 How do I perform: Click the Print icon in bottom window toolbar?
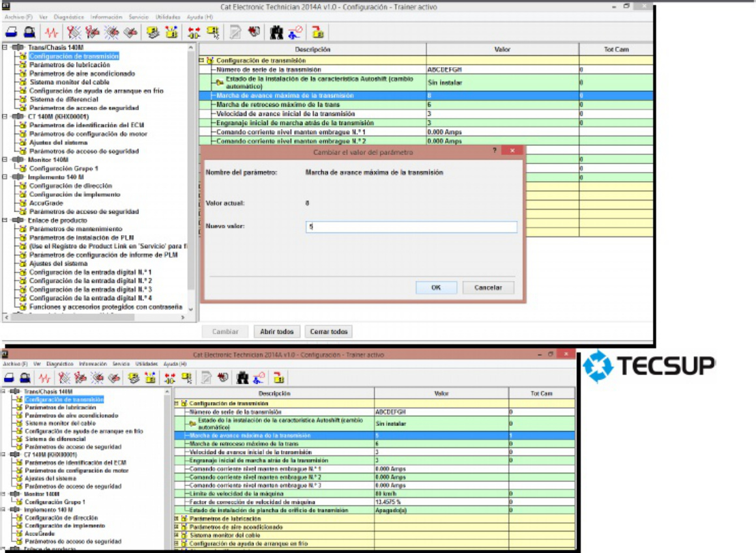(x=9, y=378)
